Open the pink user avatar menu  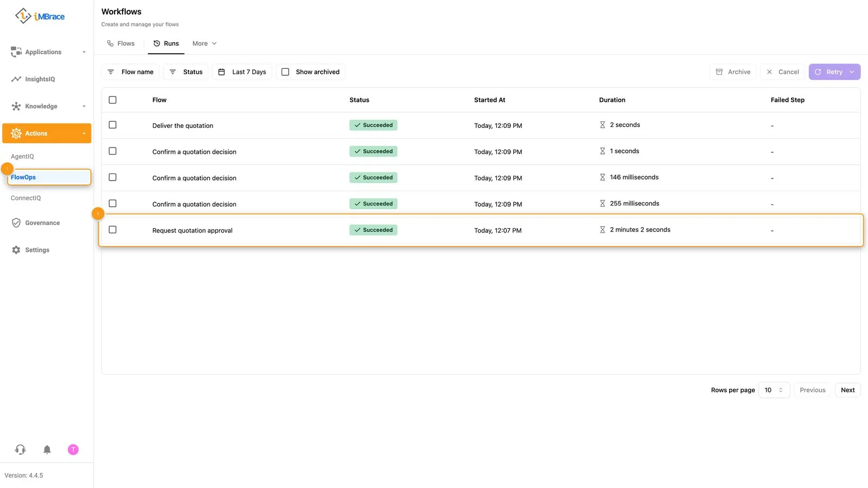73,450
